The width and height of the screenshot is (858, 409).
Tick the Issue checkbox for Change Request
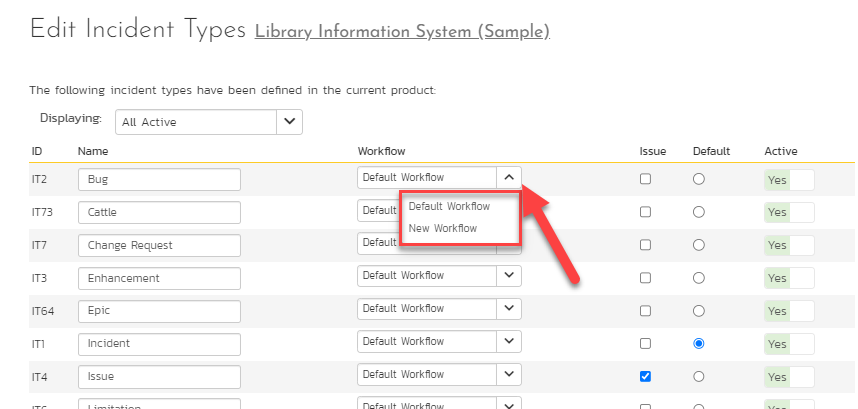coord(645,245)
